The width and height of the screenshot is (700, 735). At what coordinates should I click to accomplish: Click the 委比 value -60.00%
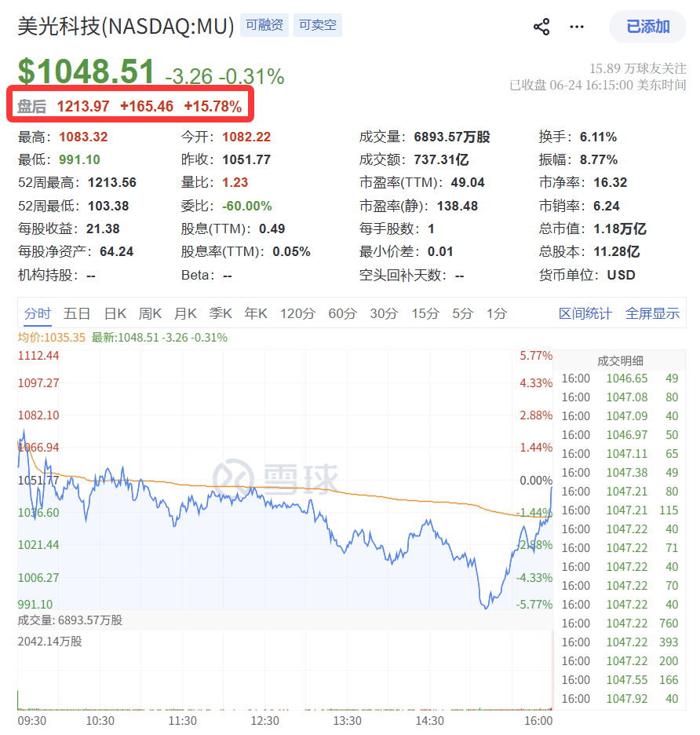pyautogui.click(x=247, y=206)
